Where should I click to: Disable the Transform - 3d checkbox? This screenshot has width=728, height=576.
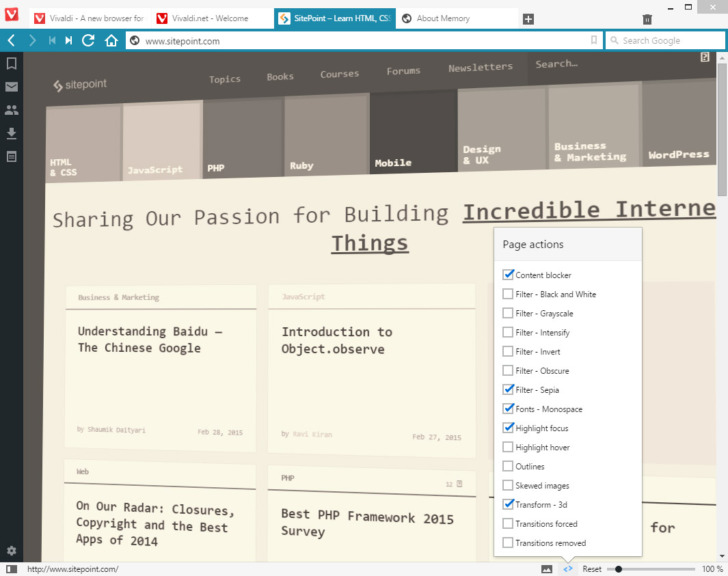[x=508, y=505]
